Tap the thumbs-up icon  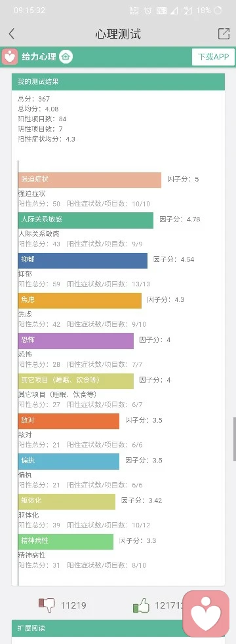click(141, 605)
